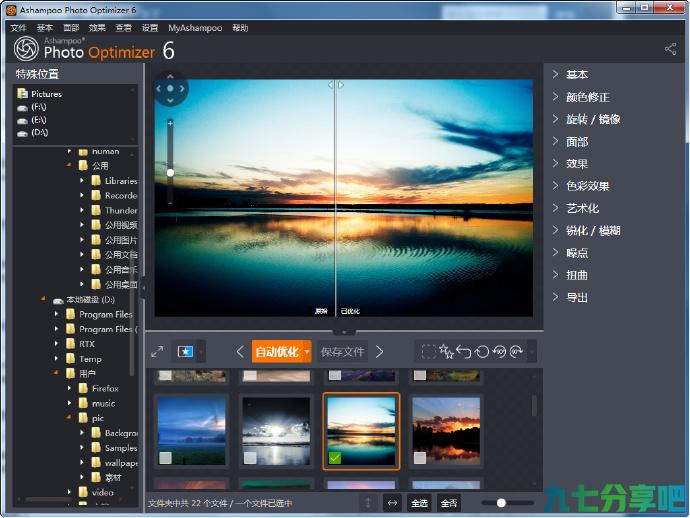Click the share icon in the header
Viewport: 690px width, 518px height.
[x=670, y=49]
